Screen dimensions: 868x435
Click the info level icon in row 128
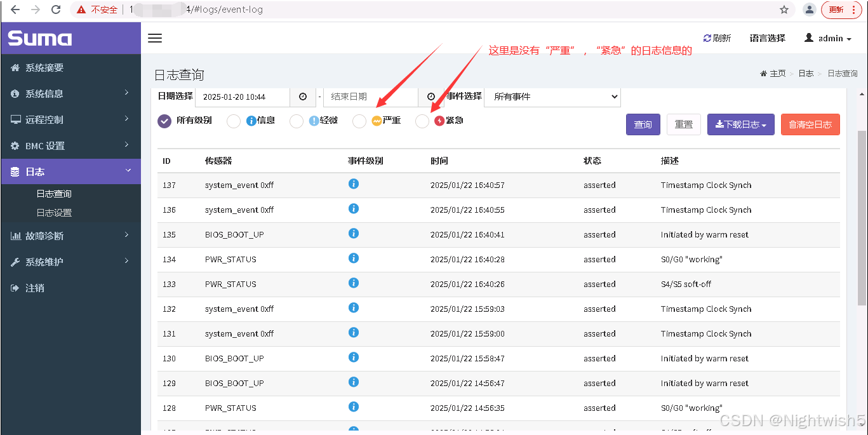click(354, 407)
